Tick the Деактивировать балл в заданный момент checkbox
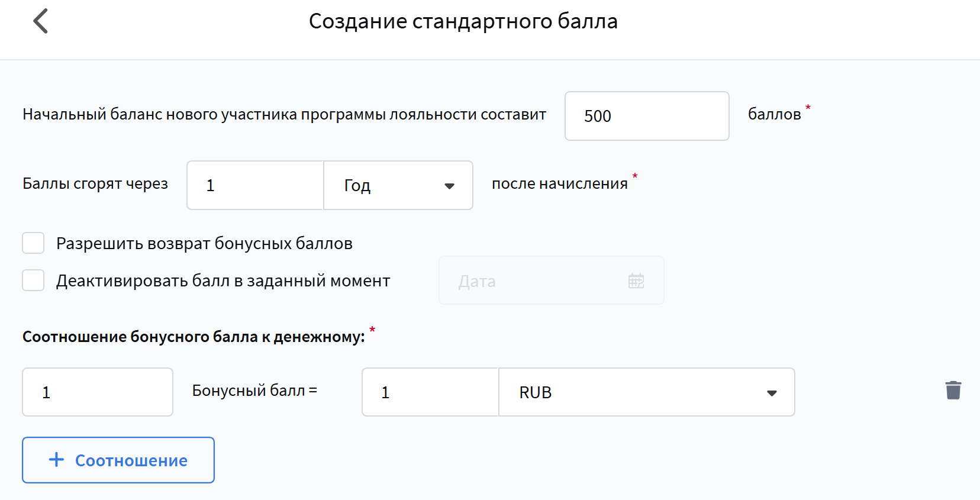Screen dimensions: 980x500 tap(33, 280)
